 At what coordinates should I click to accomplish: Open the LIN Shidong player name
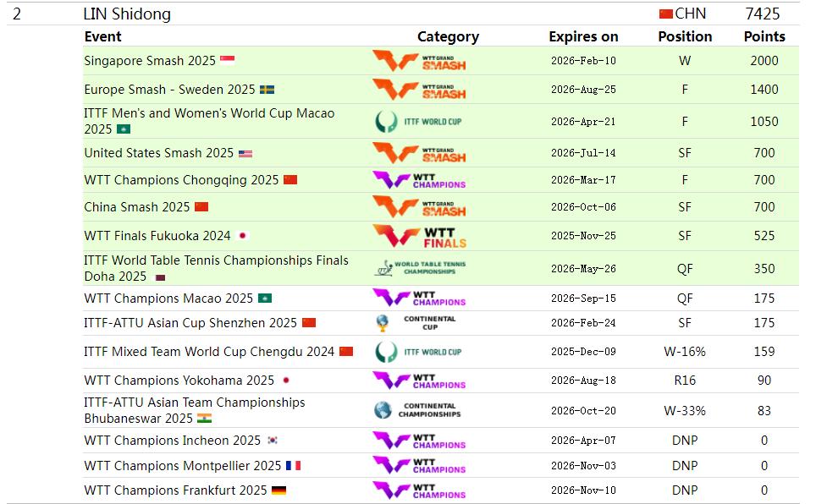point(127,14)
